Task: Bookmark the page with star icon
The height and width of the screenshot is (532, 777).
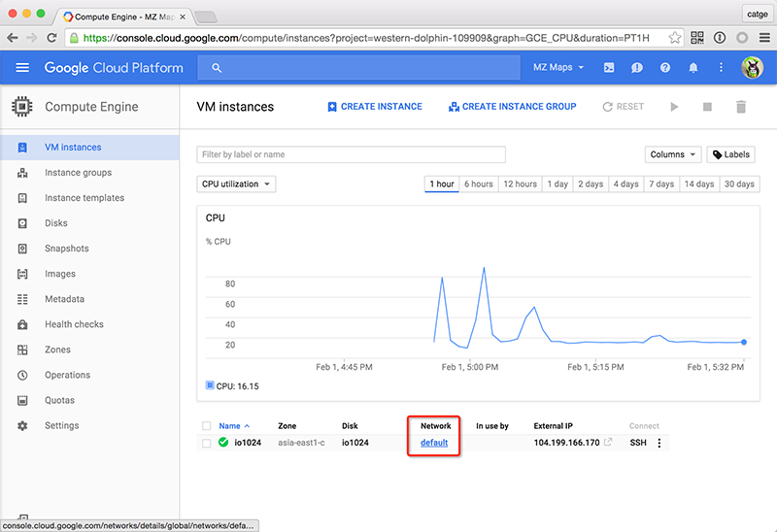Action: 674,38
